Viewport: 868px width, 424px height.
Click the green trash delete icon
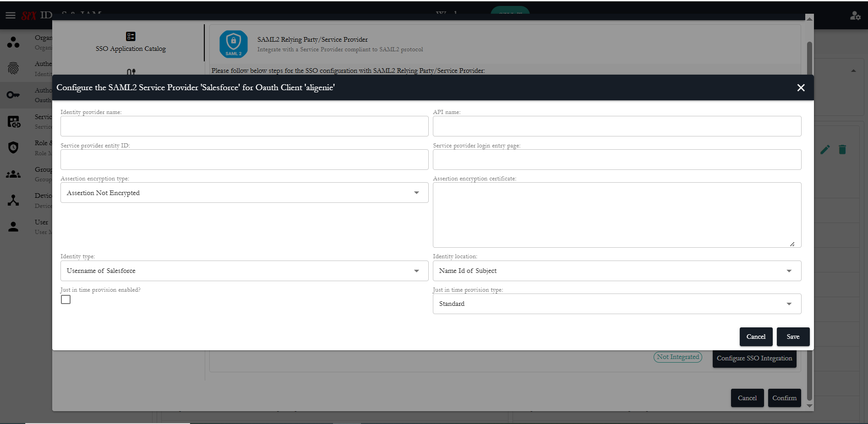pyautogui.click(x=842, y=150)
